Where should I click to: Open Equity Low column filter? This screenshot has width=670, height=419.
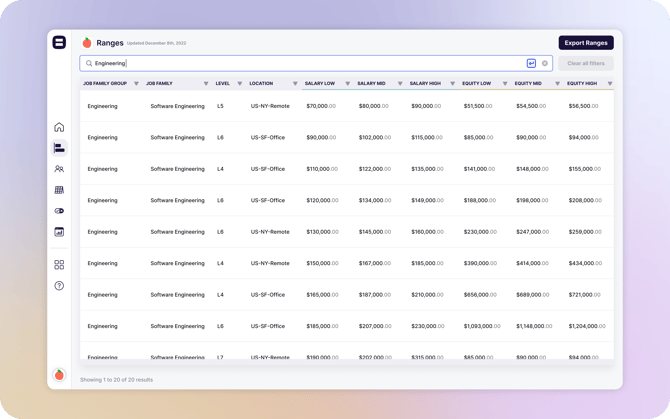click(505, 83)
